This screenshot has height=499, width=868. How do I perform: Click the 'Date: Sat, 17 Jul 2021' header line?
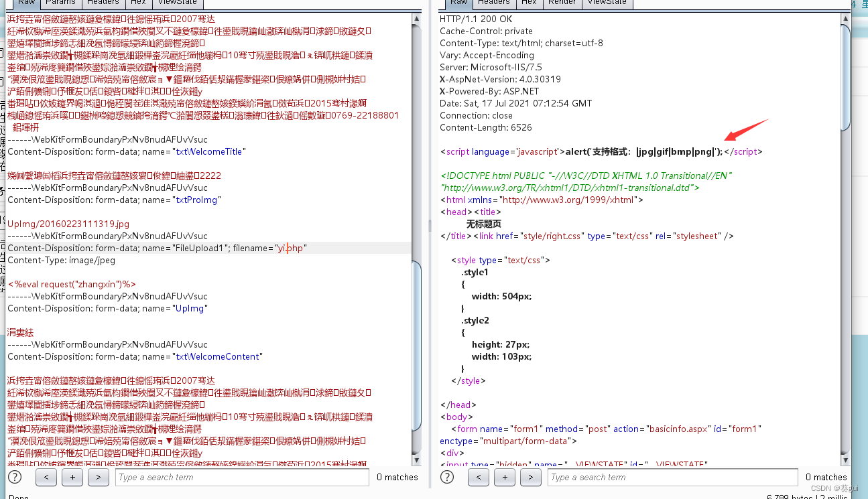point(515,103)
